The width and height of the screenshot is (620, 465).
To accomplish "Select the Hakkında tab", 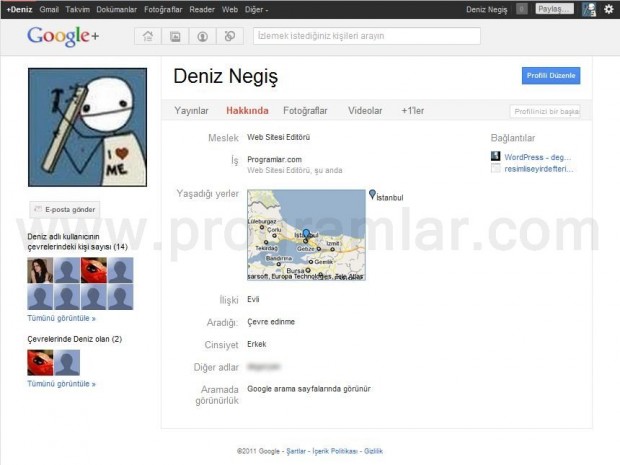I will point(247,111).
